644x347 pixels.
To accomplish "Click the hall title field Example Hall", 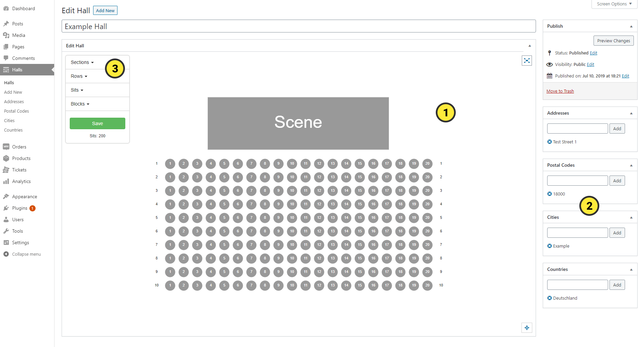I will coord(299,26).
